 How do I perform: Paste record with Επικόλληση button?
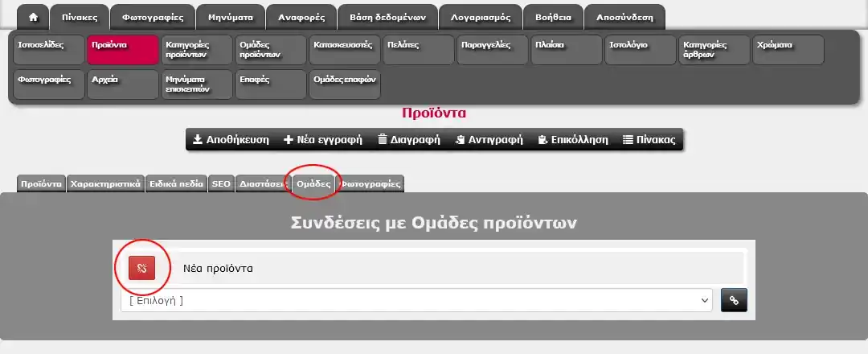[x=572, y=139]
